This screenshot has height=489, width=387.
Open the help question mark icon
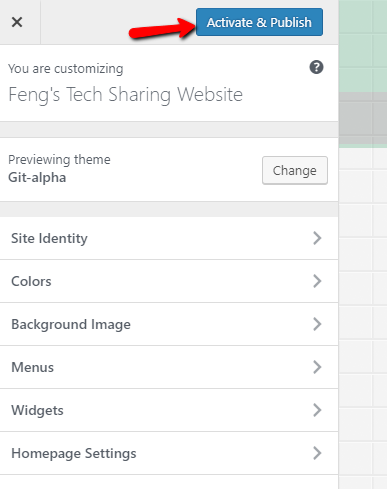316,67
